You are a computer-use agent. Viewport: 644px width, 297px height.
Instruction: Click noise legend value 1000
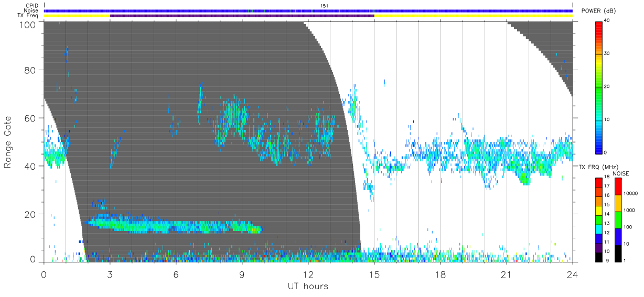(x=629, y=211)
